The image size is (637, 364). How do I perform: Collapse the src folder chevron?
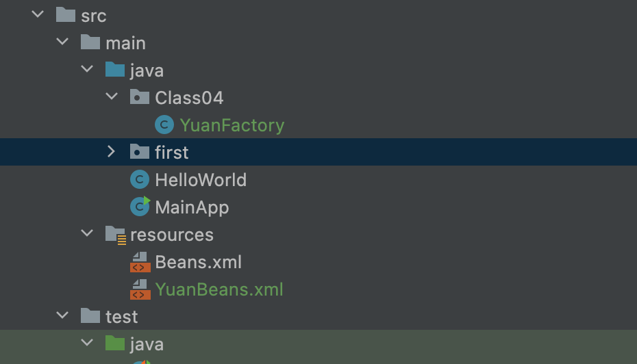point(38,14)
